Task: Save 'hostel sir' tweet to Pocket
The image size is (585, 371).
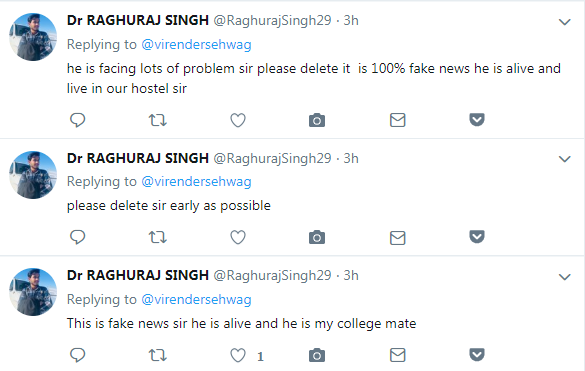Action: pyautogui.click(x=477, y=120)
